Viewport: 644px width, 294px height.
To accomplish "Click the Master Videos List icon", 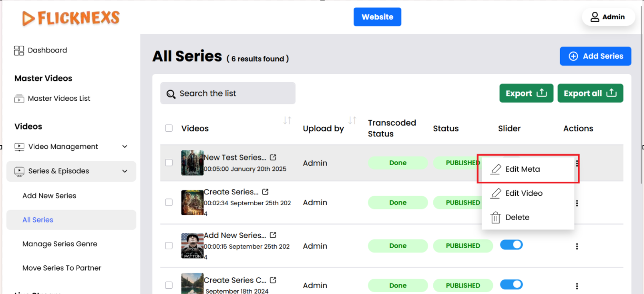I will [x=19, y=99].
